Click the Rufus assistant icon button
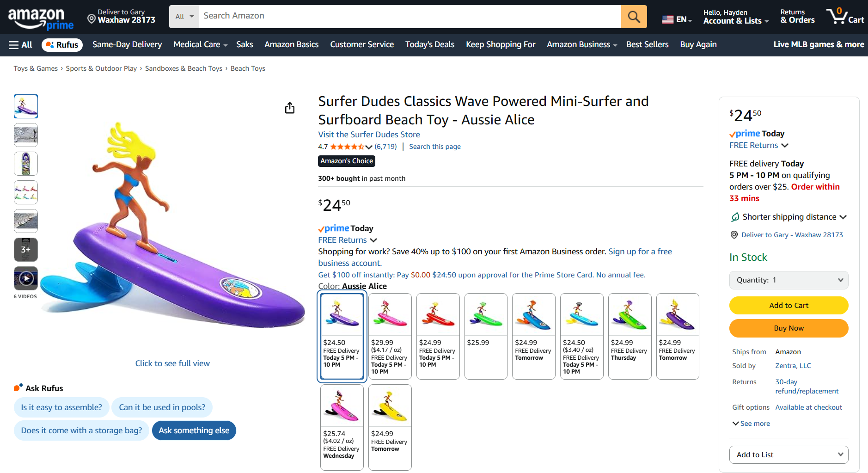The width and height of the screenshot is (868, 473). [62, 45]
